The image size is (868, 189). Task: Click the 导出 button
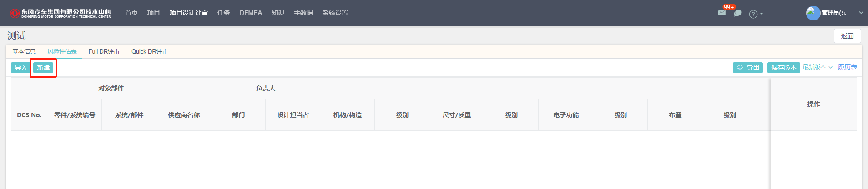[x=748, y=67]
